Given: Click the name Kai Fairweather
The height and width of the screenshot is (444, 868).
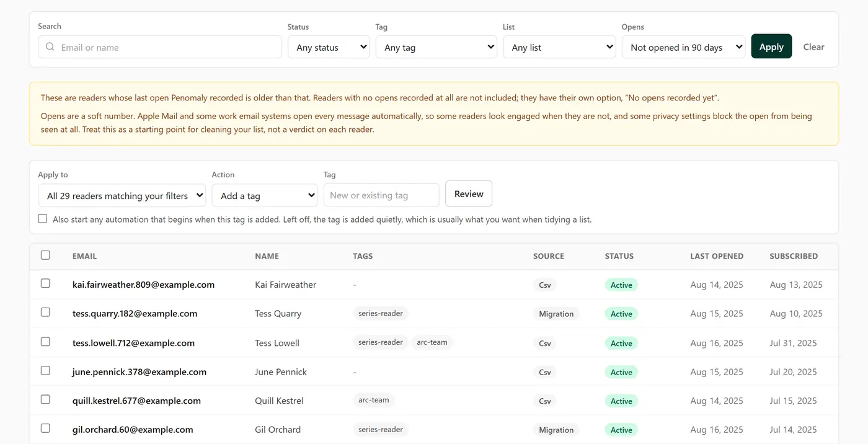Looking at the screenshot, I should tap(286, 285).
